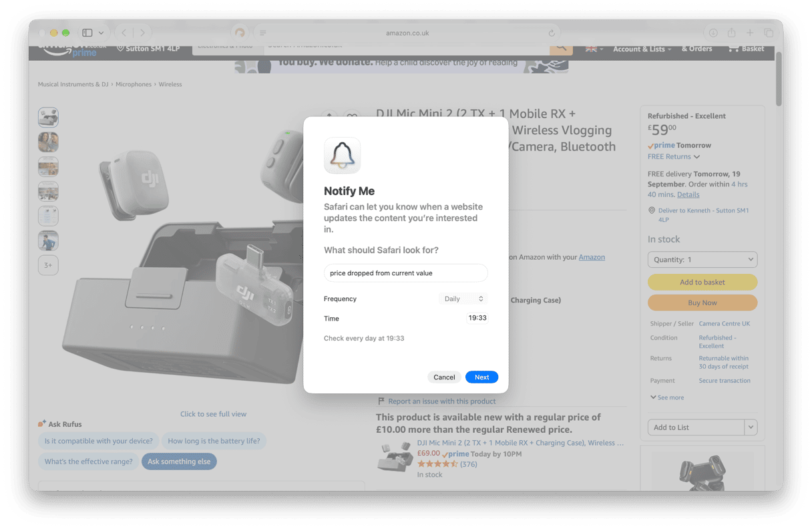Ask Rufus about device compatibility

[99, 441]
